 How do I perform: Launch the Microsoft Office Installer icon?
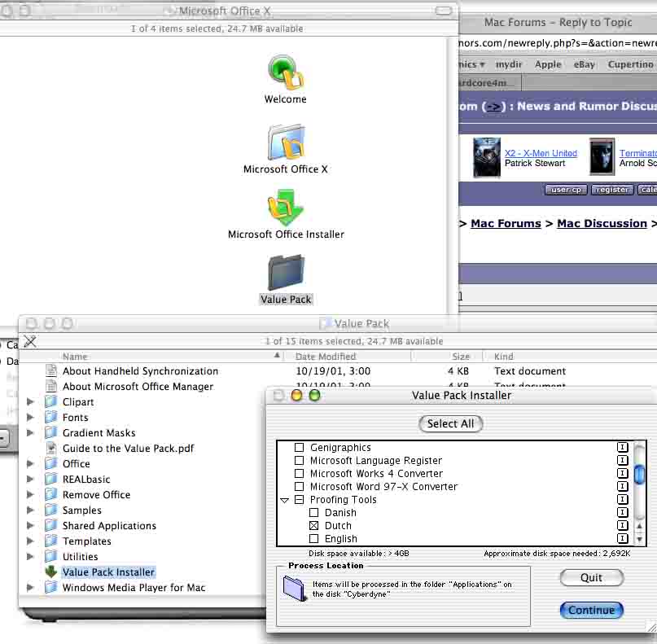[x=286, y=208]
